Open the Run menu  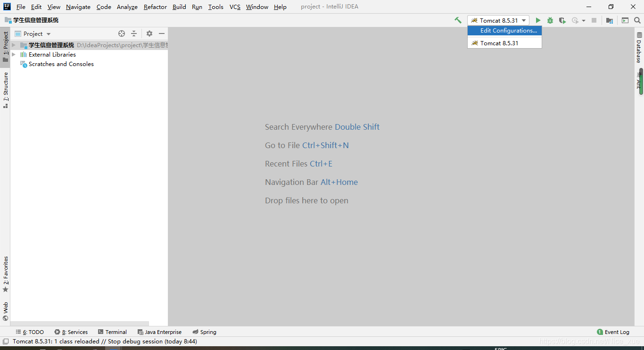coord(197,7)
